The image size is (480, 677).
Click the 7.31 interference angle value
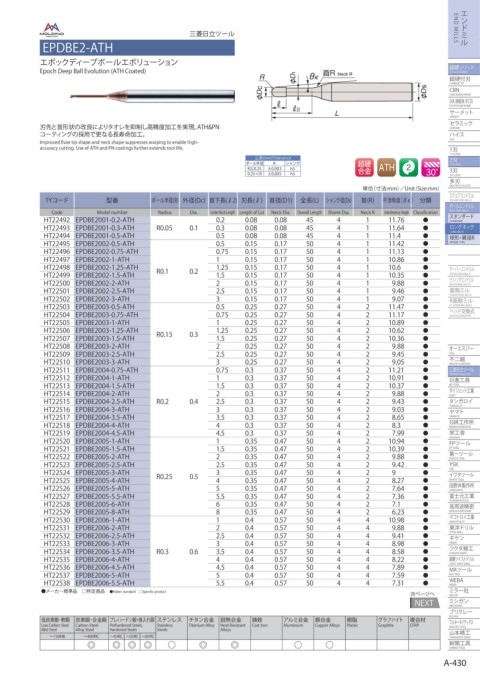(x=398, y=583)
